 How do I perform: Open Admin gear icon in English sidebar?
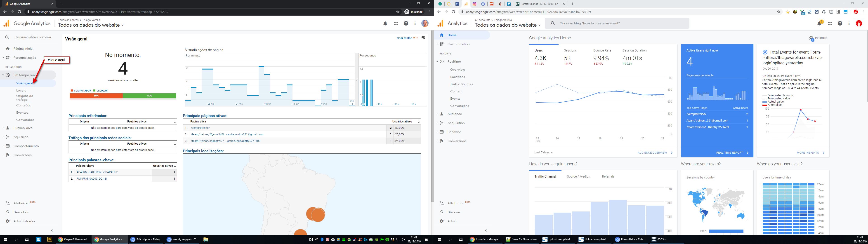point(442,221)
